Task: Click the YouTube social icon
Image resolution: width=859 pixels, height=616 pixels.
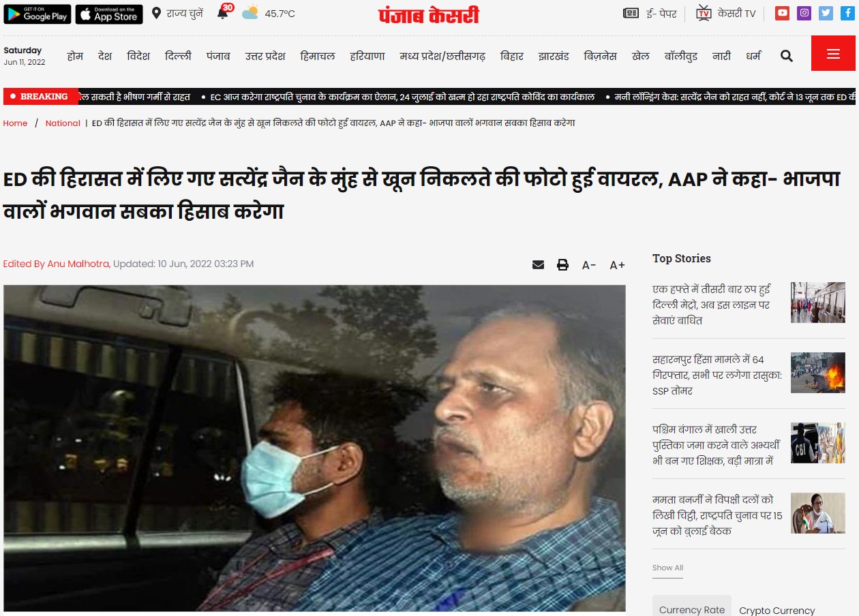Action: (782, 13)
